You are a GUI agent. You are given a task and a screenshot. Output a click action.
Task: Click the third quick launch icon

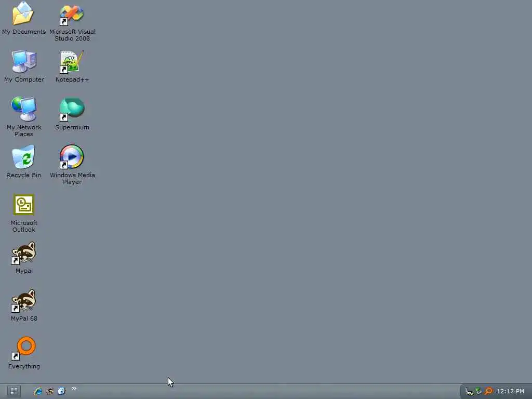[x=61, y=391]
